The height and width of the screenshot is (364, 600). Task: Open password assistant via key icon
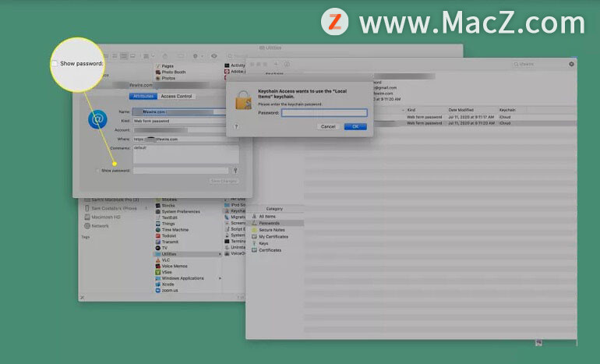(x=235, y=171)
